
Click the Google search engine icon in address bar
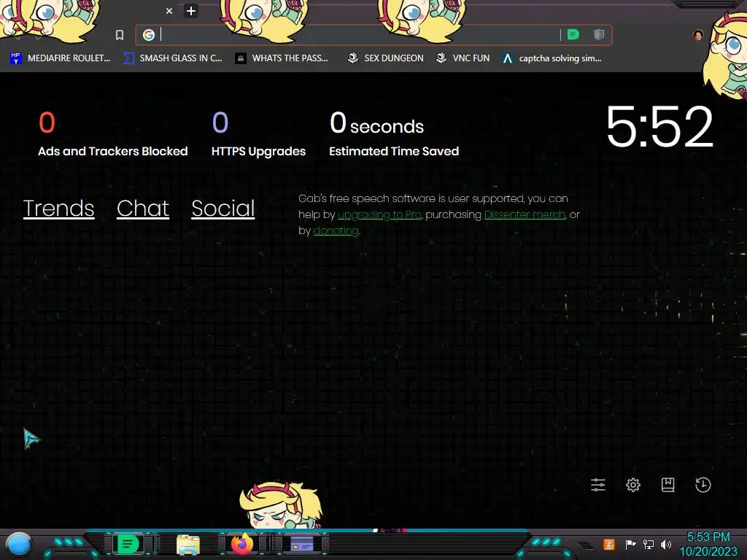click(149, 35)
